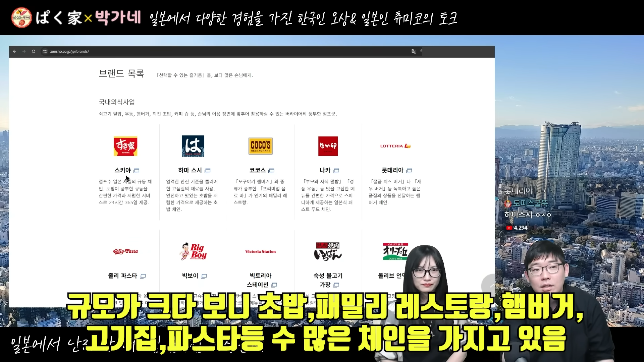Click the 국내외식사업 section heading
The image size is (644, 362).
coord(117,102)
